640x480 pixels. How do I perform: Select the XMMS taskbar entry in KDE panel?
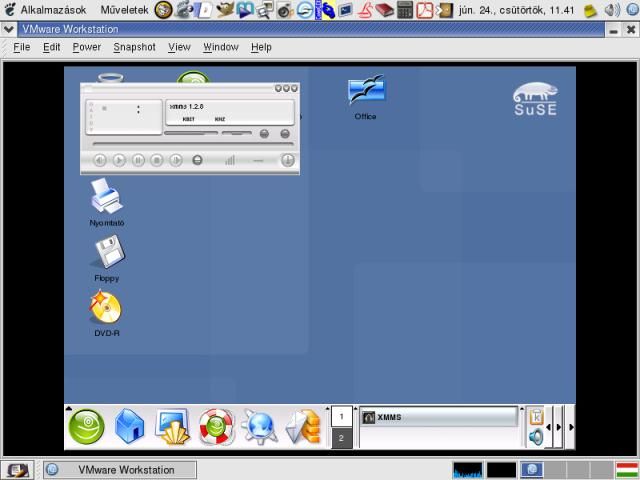pos(439,417)
